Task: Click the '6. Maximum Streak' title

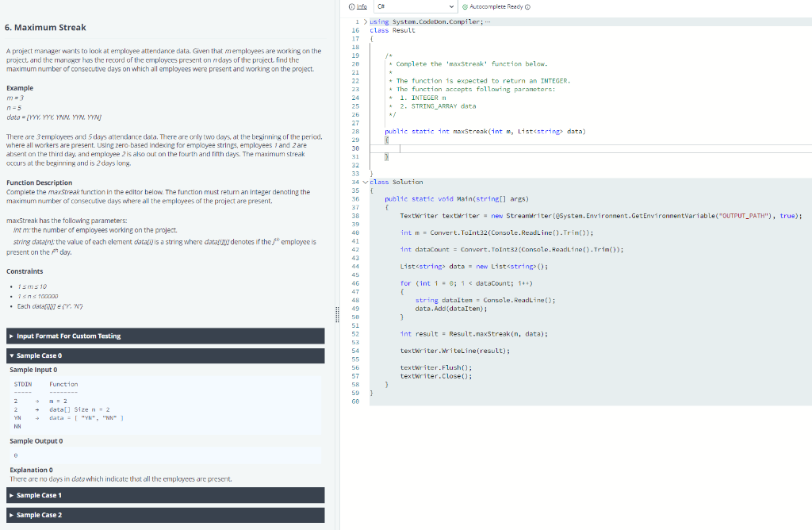Action: [45, 28]
